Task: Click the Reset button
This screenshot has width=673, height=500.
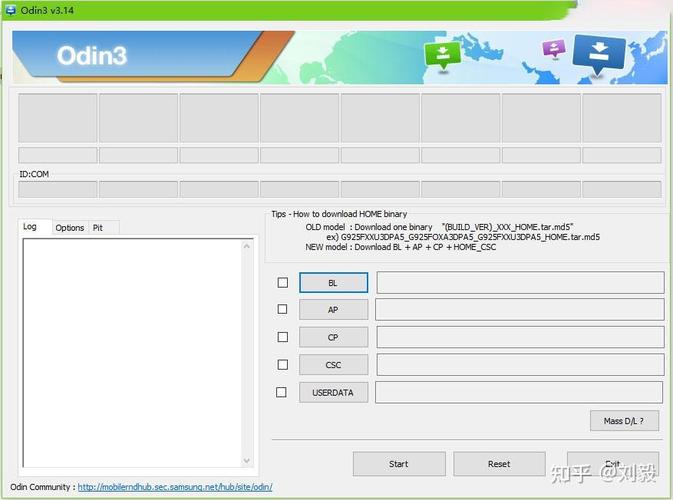Action: (x=499, y=464)
